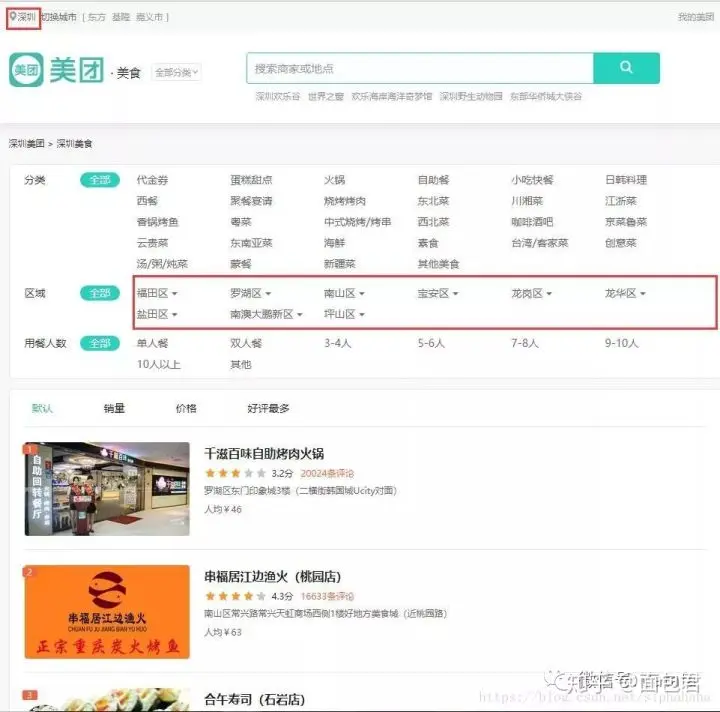Click the Meituan logo icon
The width and height of the screenshot is (720, 712).
[26, 70]
